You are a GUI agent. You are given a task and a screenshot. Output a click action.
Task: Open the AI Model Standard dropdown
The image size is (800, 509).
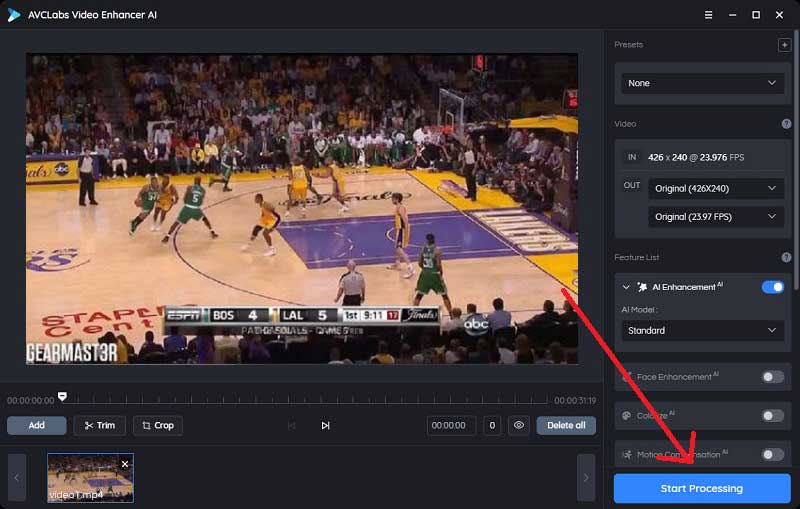coord(703,330)
